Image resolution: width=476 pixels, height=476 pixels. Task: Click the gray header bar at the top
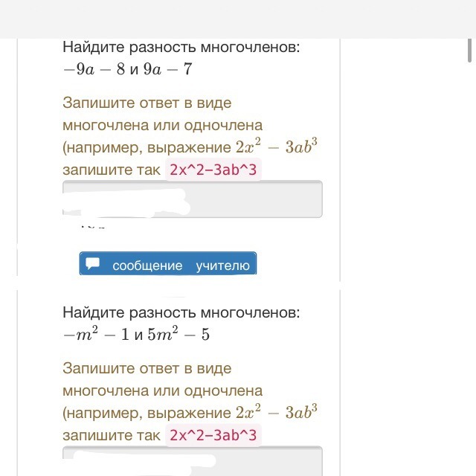pyautogui.click(x=238, y=19)
